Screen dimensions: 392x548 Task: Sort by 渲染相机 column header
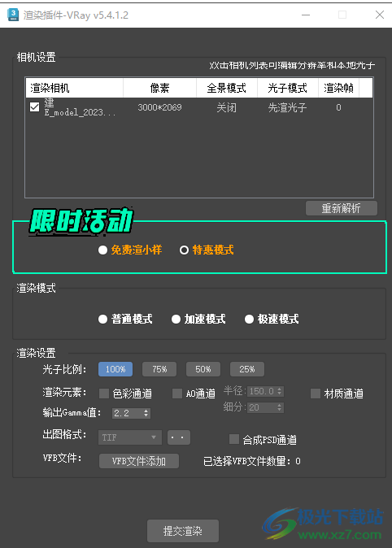(x=75, y=88)
